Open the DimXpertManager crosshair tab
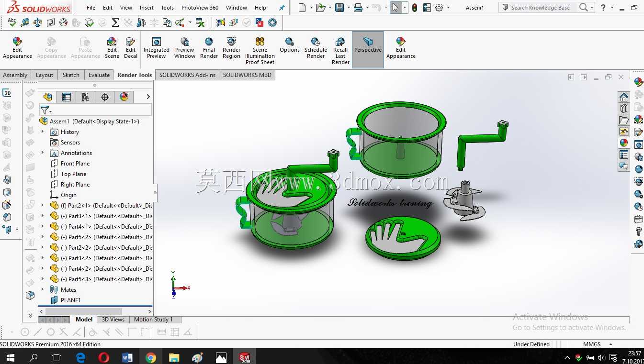644x364 pixels. point(105,97)
